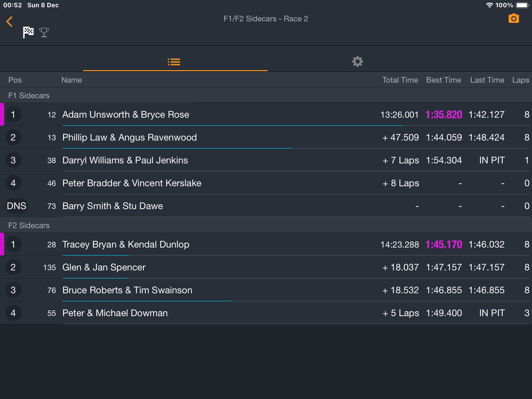The image size is (532, 399).
Task: Open Glen & Jan Spencer row
Action: click(x=266, y=267)
